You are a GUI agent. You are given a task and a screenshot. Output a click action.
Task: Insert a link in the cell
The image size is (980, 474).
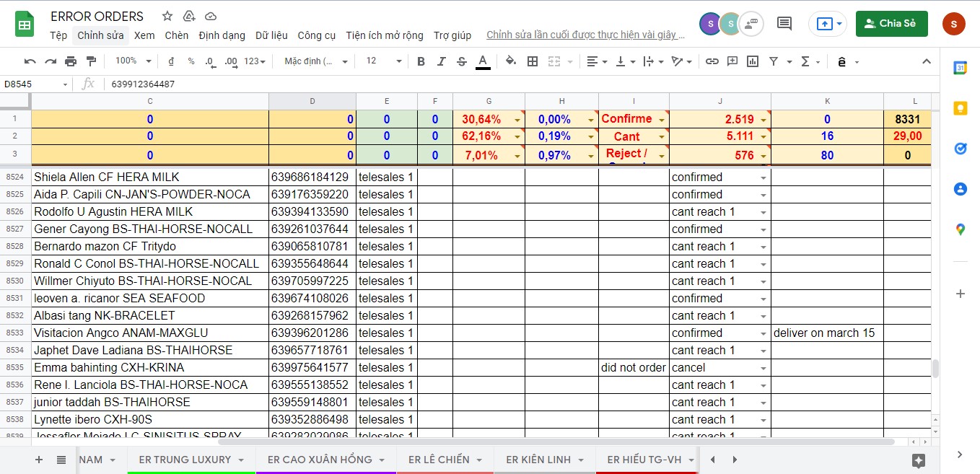[x=712, y=61]
